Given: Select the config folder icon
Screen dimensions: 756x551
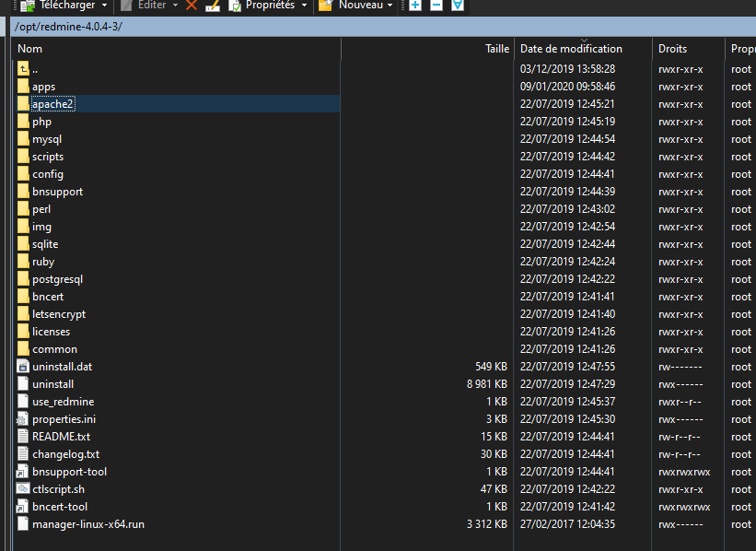Looking at the screenshot, I should [x=23, y=174].
